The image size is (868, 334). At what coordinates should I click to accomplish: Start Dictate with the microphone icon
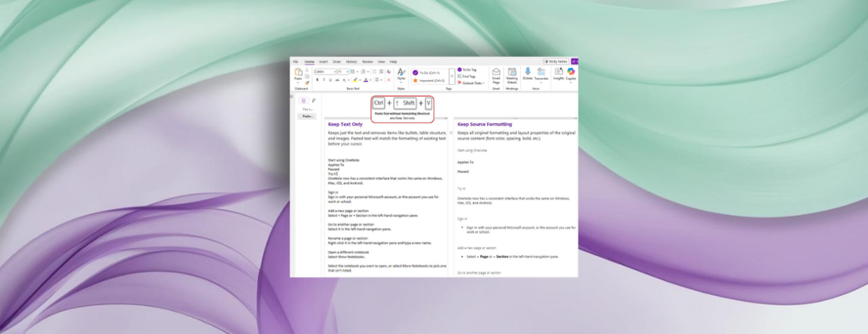(x=528, y=72)
